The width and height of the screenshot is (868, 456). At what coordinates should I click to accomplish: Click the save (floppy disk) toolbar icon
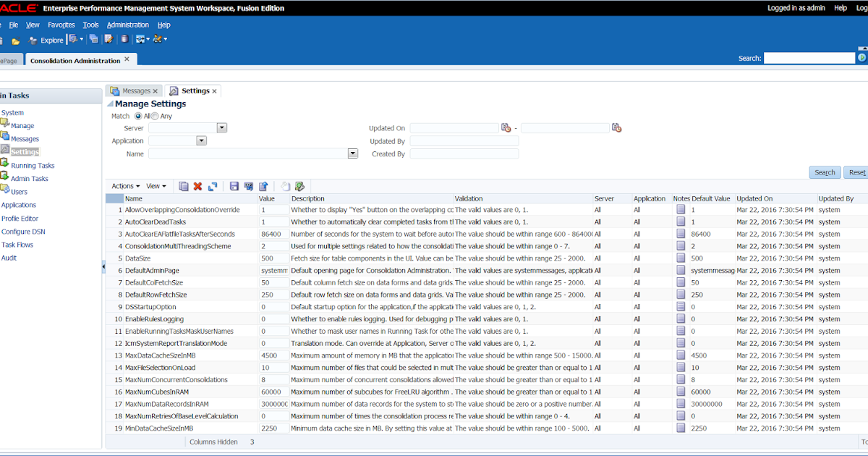point(234,186)
